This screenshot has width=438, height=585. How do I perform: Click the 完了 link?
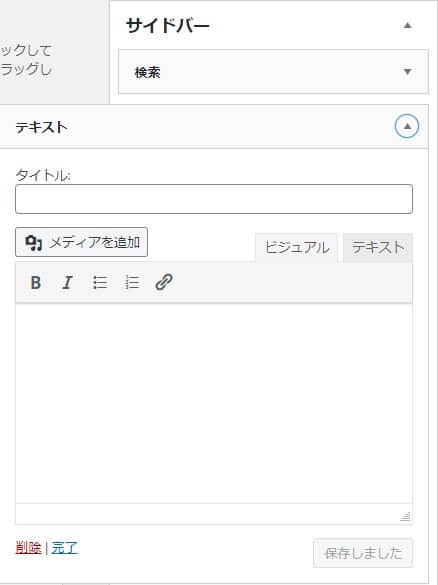coord(65,548)
